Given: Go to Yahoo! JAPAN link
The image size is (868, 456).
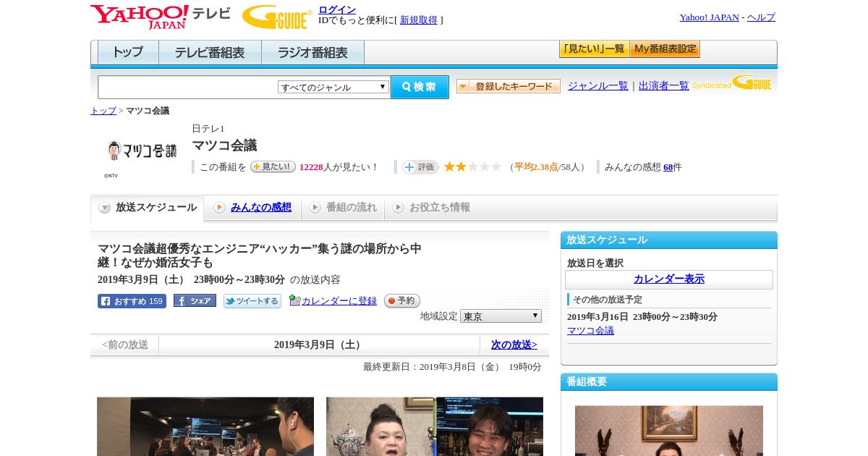Looking at the screenshot, I should coord(710,17).
